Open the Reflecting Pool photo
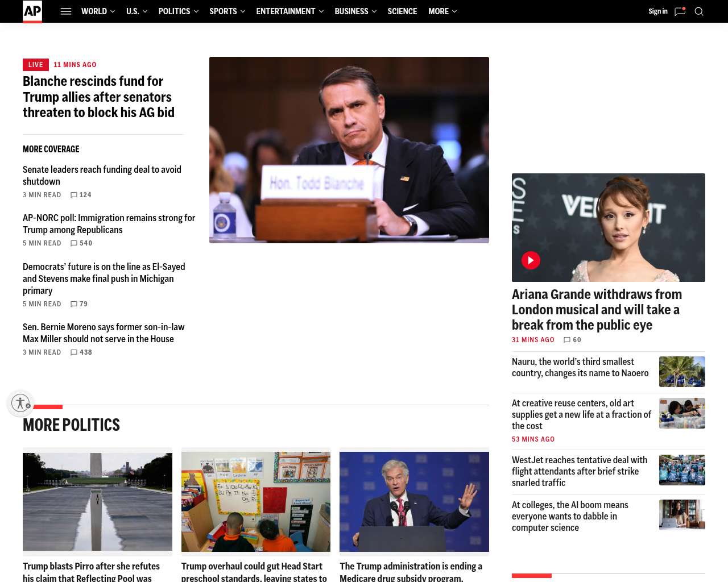The width and height of the screenshot is (728, 582). [97, 502]
